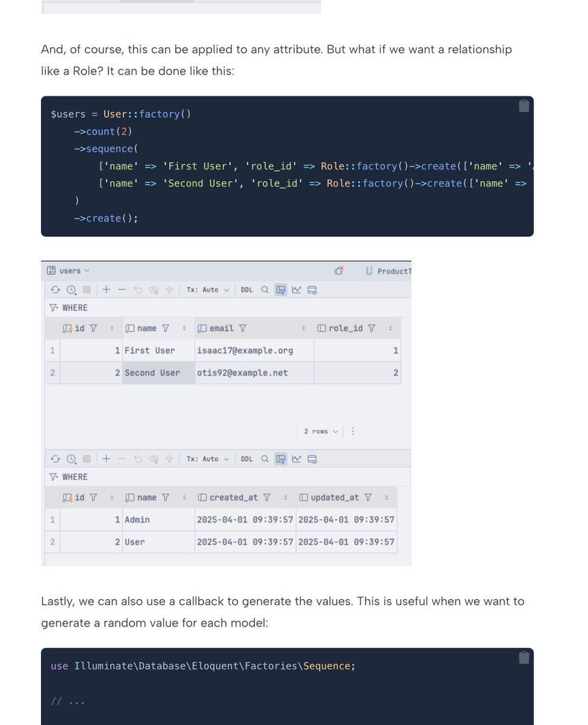Select the isaac17@example.org email cell
Screen dimensions: 588x725
[x=254, y=350]
